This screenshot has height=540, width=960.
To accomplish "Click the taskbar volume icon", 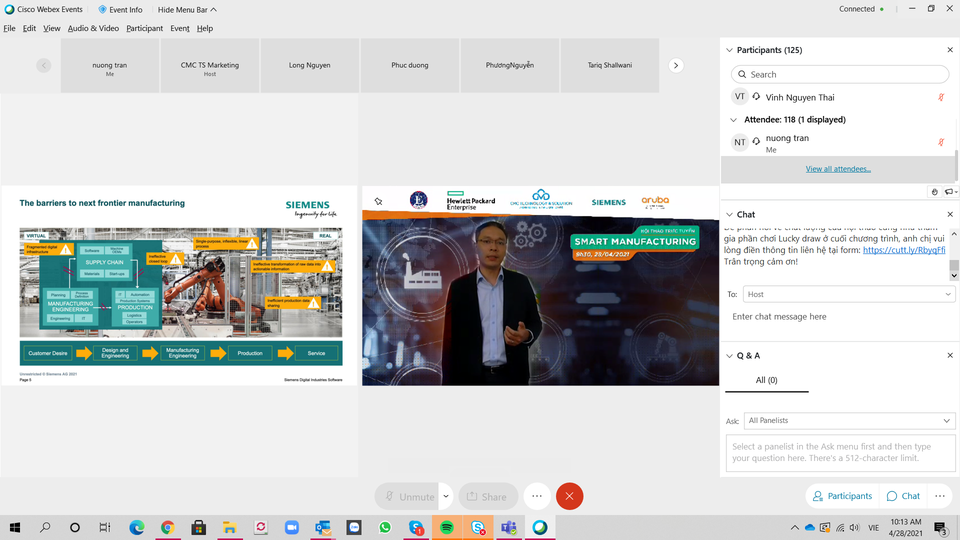I will point(855,527).
